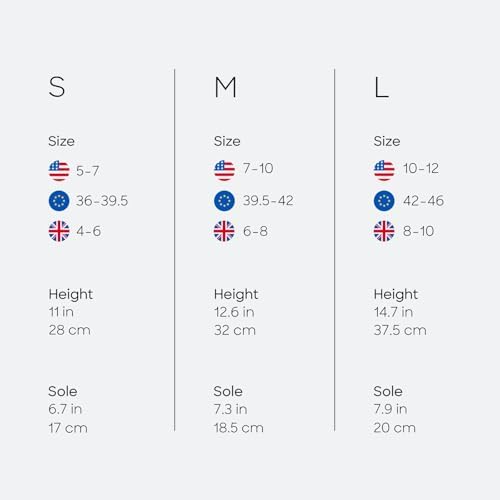Image resolution: width=500 pixels, height=500 pixels.
Task: Select the large L size heading
Action: point(381,87)
